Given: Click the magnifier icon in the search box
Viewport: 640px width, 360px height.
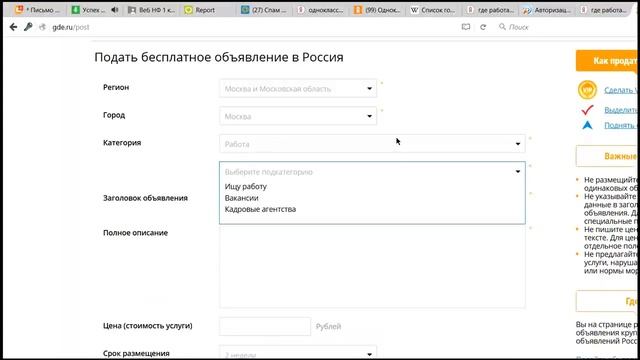Looking at the screenshot, I should click(502, 27).
